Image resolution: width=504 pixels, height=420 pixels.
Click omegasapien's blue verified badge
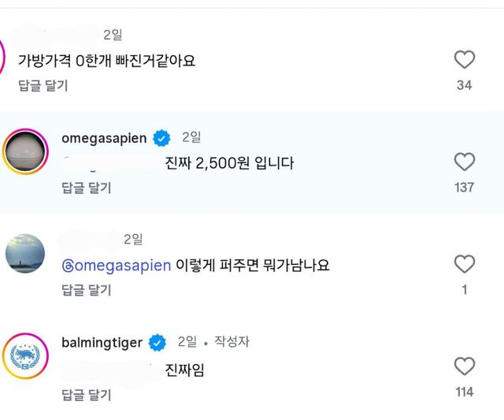[161, 138]
